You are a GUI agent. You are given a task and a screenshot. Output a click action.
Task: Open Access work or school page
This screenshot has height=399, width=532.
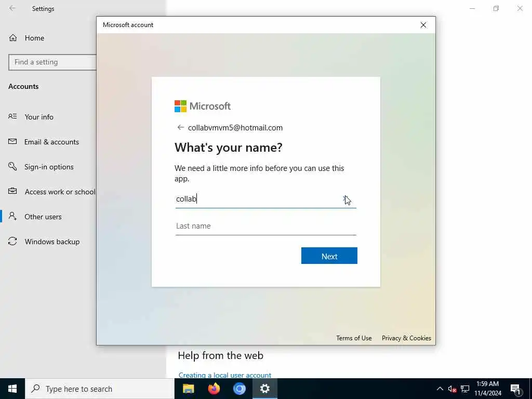tap(60, 192)
